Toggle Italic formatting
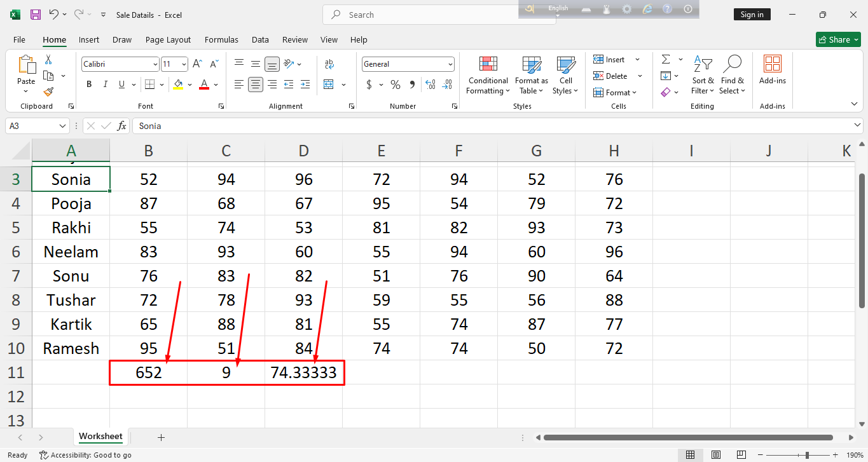 click(105, 85)
